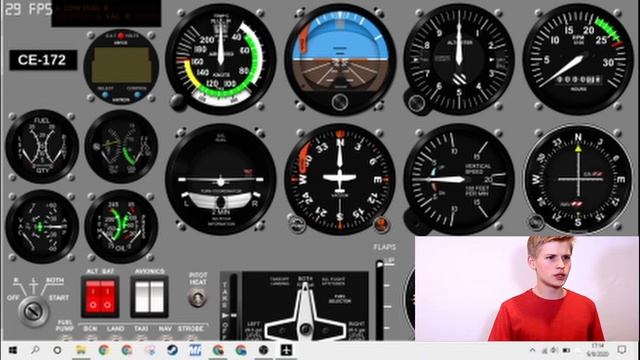This screenshot has width=640, height=360.
Task: Set fuel selector to RIGHT tank
Action: pos(357,331)
